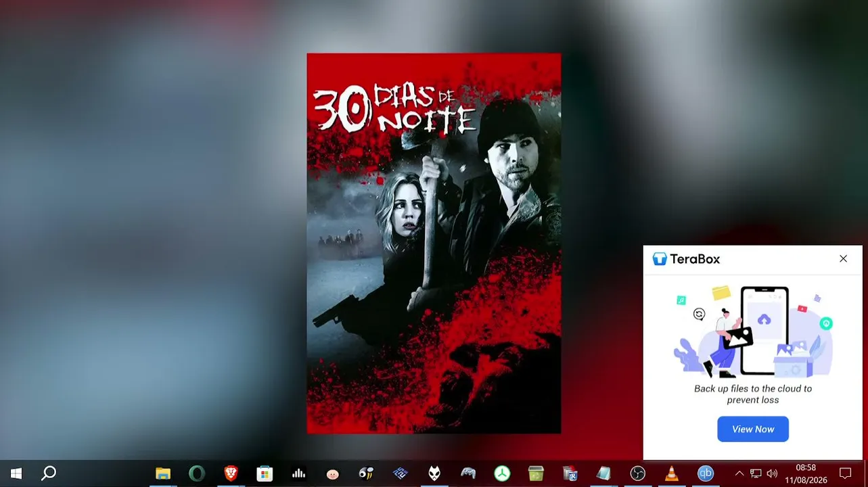868x487 pixels.
Task: Open the volume control tray icon
Action: (x=772, y=473)
